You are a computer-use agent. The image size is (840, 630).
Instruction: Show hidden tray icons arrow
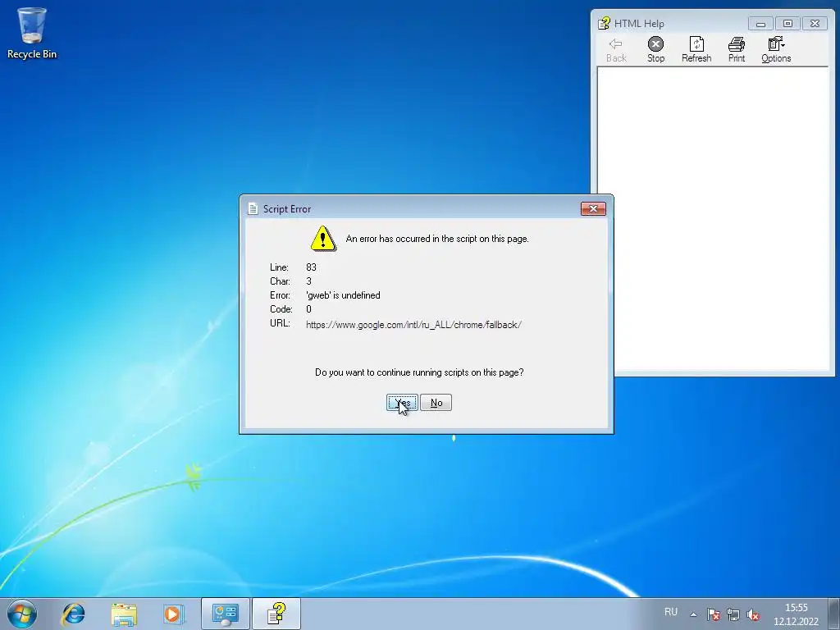[x=693, y=614]
